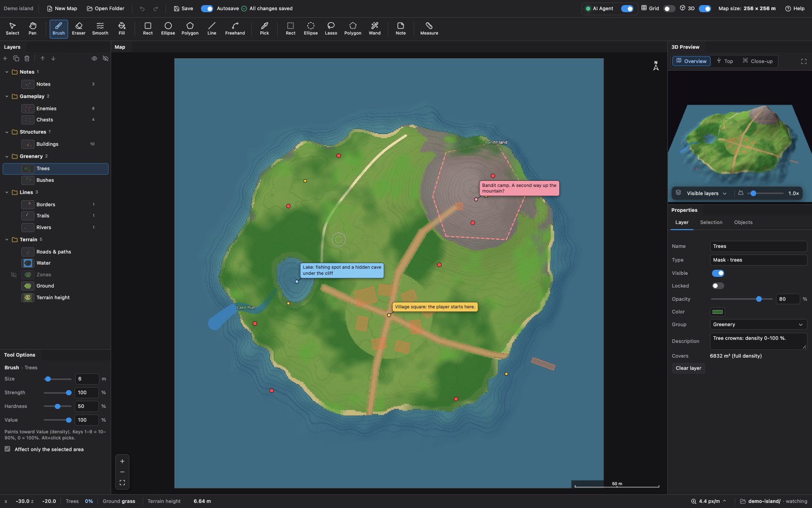Choose the Pan tool

(x=32, y=28)
